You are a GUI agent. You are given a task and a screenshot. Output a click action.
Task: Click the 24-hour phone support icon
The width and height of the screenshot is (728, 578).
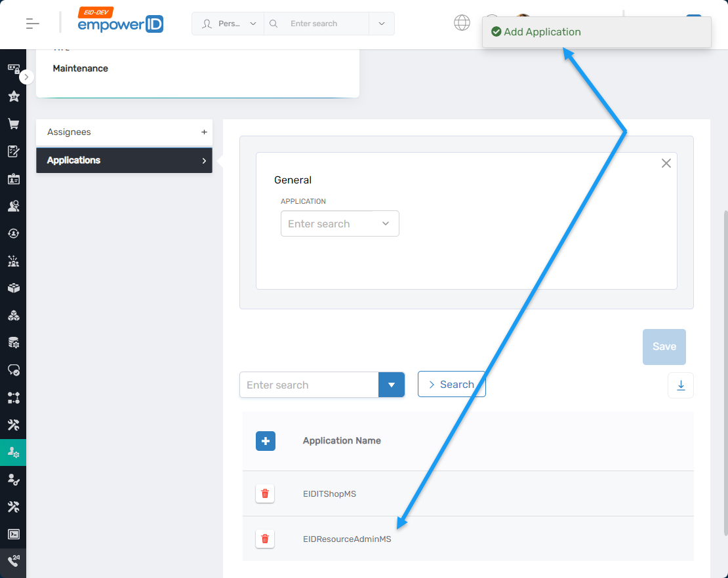(x=13, y=562)
